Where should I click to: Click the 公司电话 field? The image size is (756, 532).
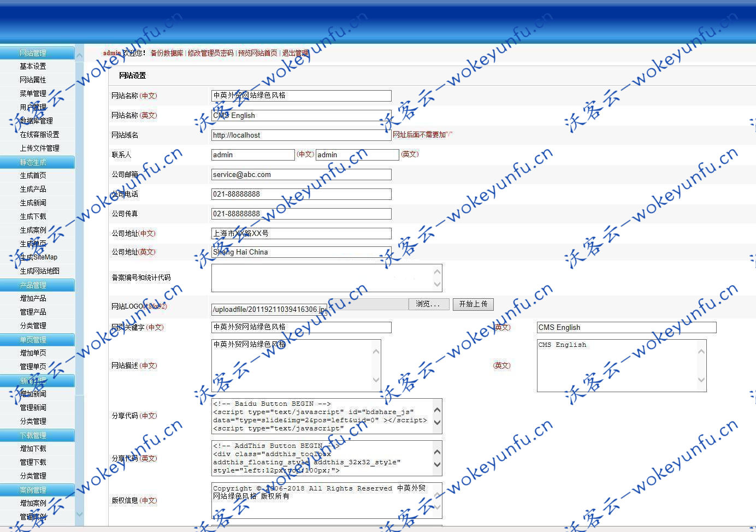(x=302, y=194)
